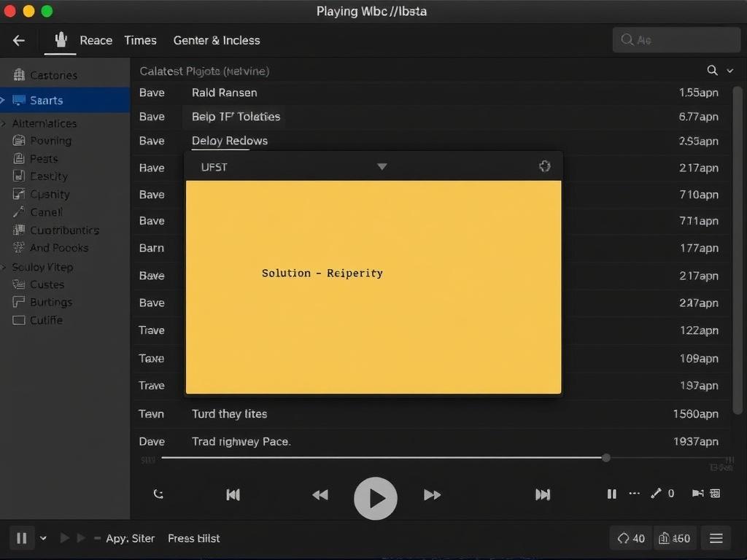Toggle the pause button in bottom status bar

[x=22, y=538]
